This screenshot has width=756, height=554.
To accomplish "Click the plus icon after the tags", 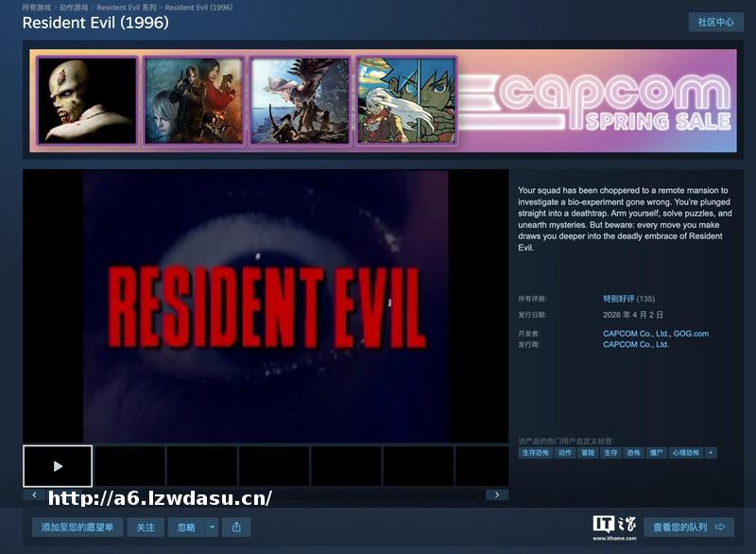I will (711, 453).
